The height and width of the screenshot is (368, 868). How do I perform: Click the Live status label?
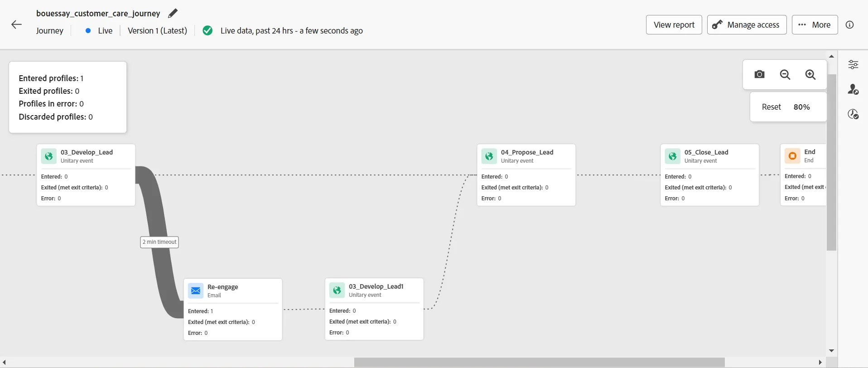105,30
